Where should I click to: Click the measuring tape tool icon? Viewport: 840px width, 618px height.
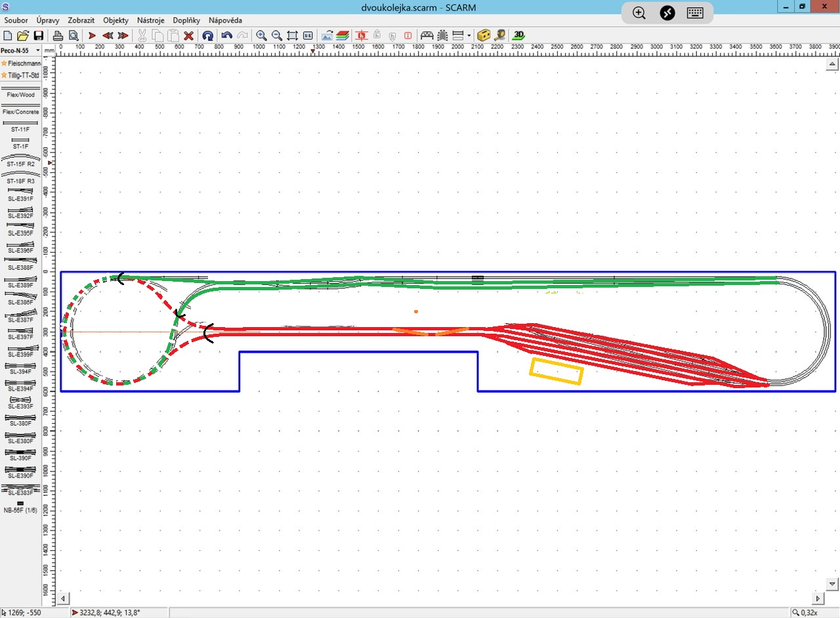500,35
